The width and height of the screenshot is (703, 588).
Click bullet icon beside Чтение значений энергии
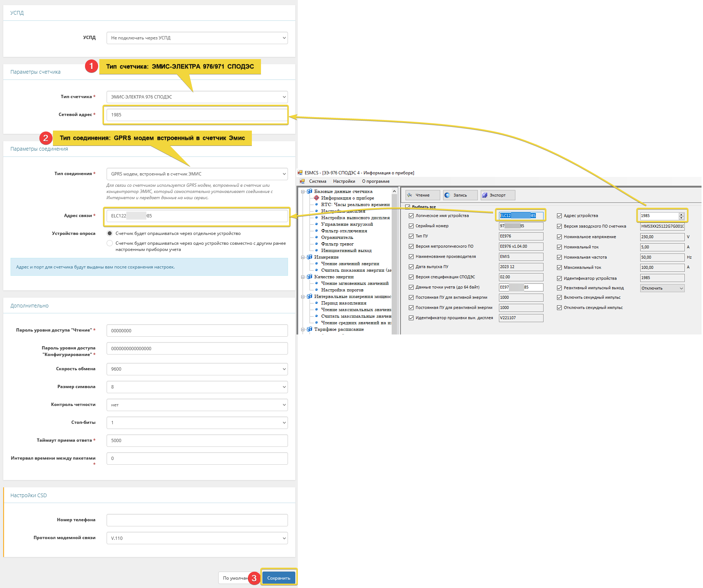click(x=316, y=264)
